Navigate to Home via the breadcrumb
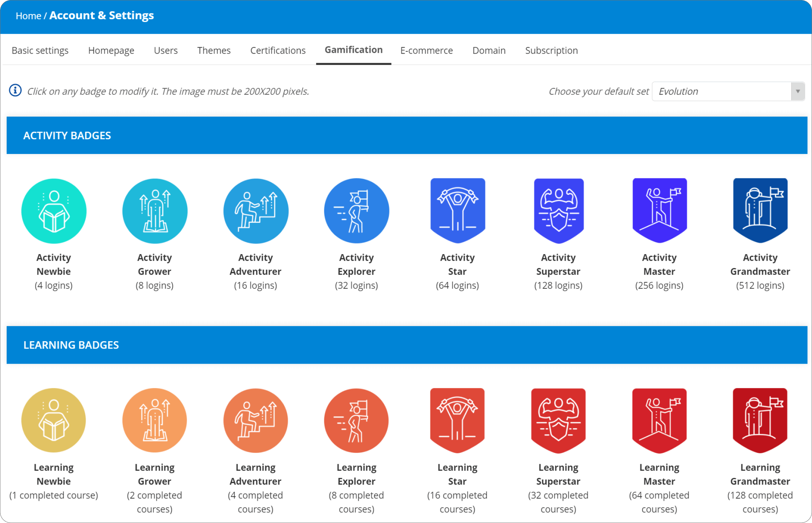Image resolution: width=812 pixels, height=523 pixels. click(x=29, y=16)
